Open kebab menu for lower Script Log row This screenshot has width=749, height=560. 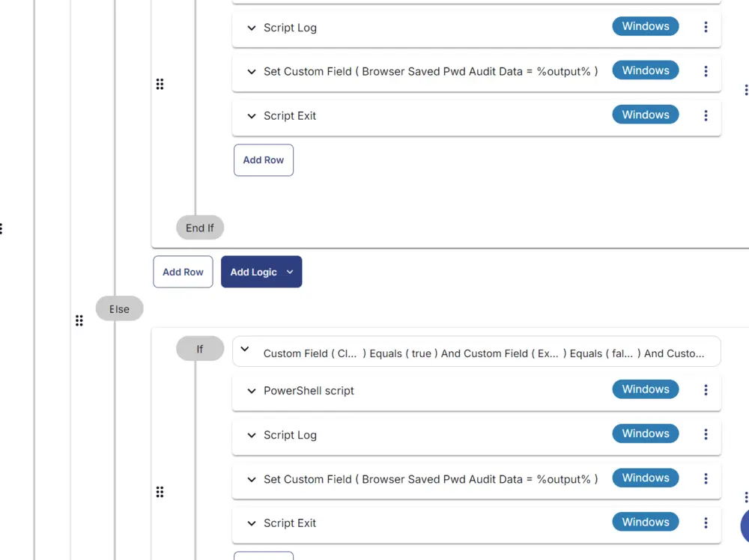point(706,434)
